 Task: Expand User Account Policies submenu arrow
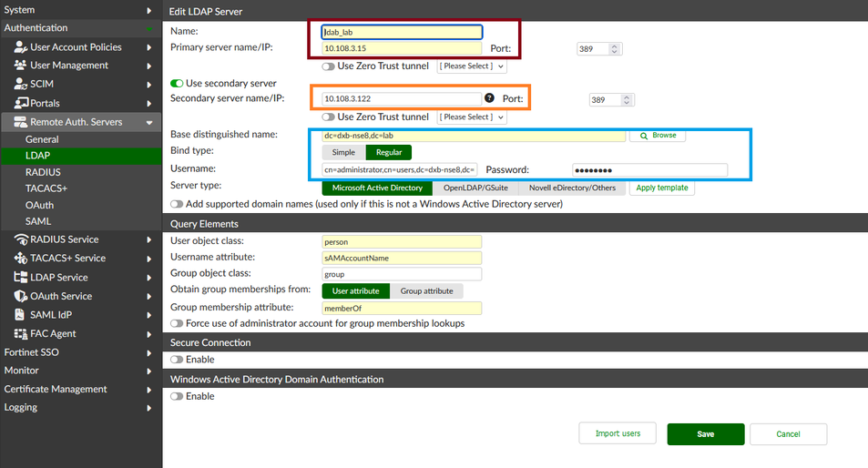point(148,47)
